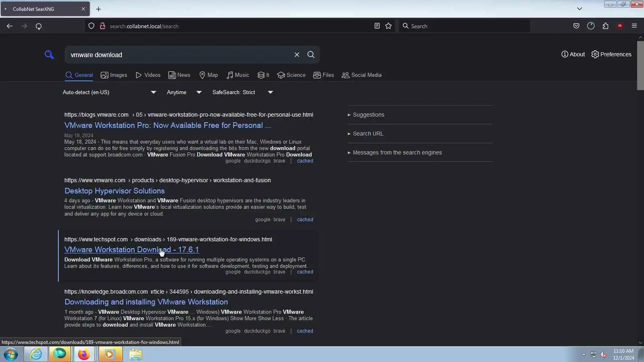
Task: Switch to the Map category
Action: coord(208,75)
